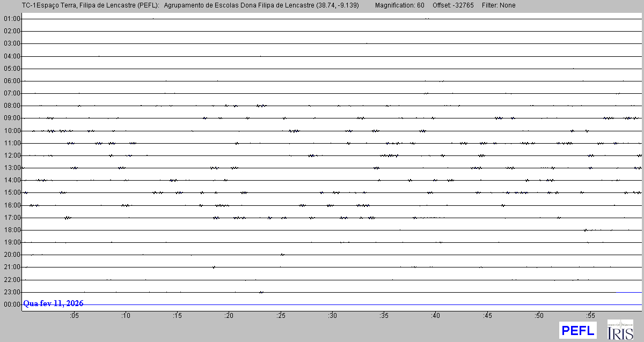Click the 00:00 hour row label
Image resolution: width=644 pixels, height=342 pixels.
tap(11, 304)
